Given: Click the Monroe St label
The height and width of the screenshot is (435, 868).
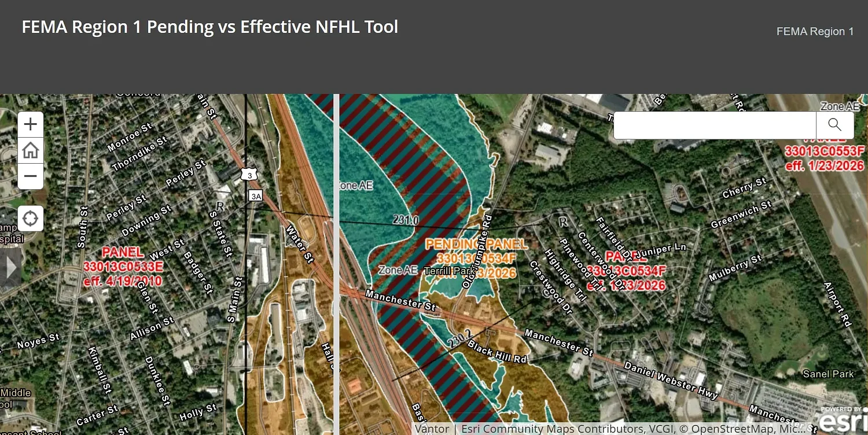Looking at the screenshot, I should (130, 137).
